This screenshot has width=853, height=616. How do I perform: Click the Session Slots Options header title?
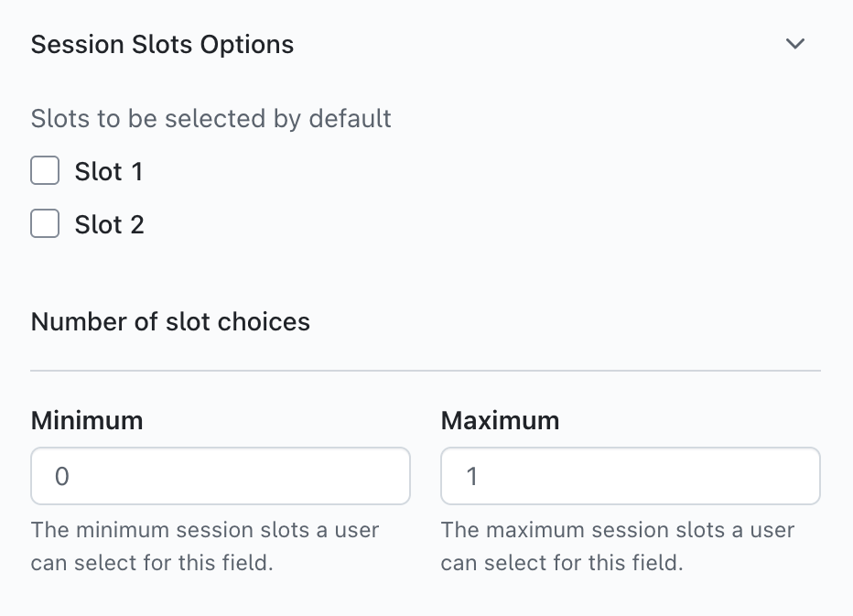tap(162, 44)
